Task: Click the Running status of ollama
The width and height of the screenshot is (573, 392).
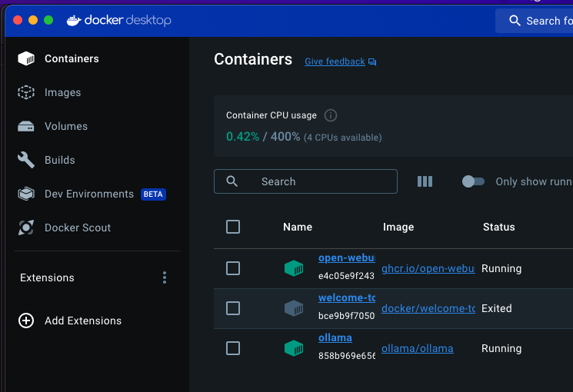Action: coord(501,348)
